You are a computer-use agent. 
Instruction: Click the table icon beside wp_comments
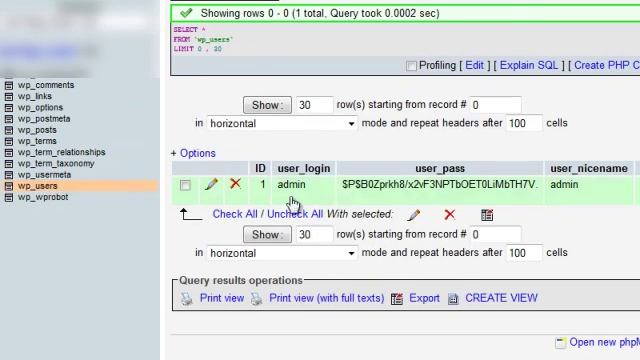pos(9,85)
